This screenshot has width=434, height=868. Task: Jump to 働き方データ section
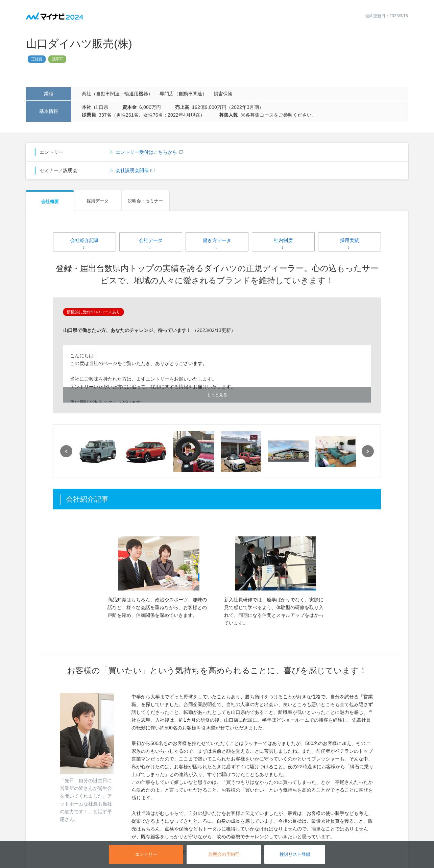click(x=217, y=242)
